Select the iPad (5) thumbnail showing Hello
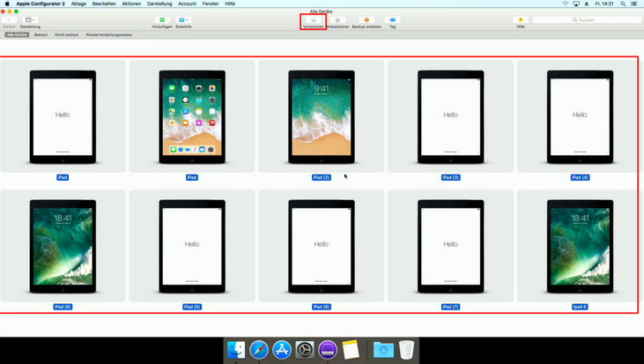This screenshot has width=644, height=364. point(192,246)
